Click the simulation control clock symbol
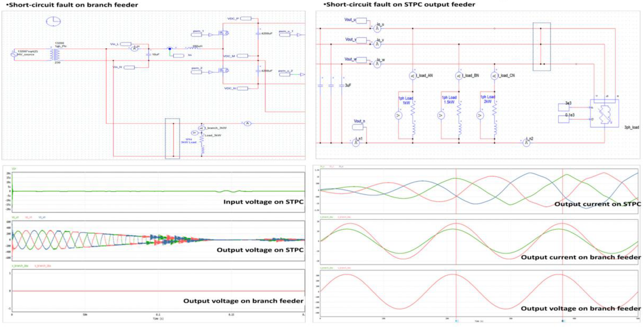The width and height of the screenshot is (644, 327). tap(53, 21)
